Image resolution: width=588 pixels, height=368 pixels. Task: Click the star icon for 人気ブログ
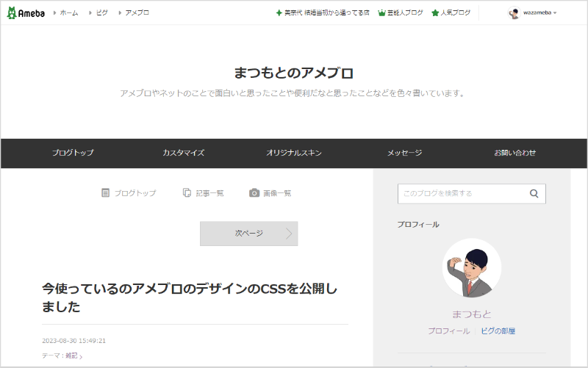[435, 13]
